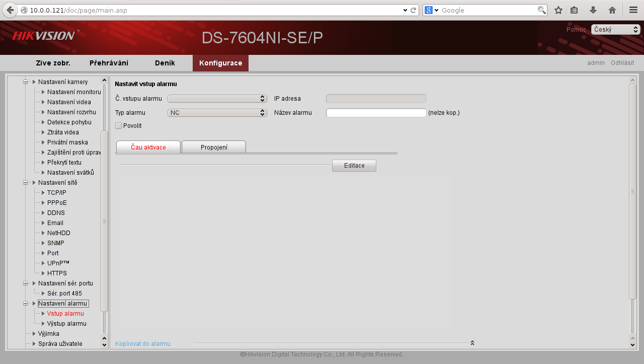
Task: Click the admin user link
Action: coord(596,63)
